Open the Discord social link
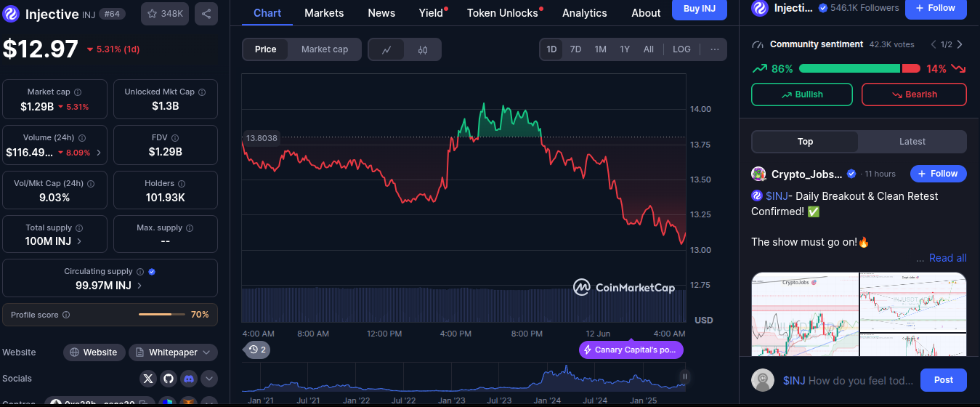980x407 pixels. [x=189, y=379]
